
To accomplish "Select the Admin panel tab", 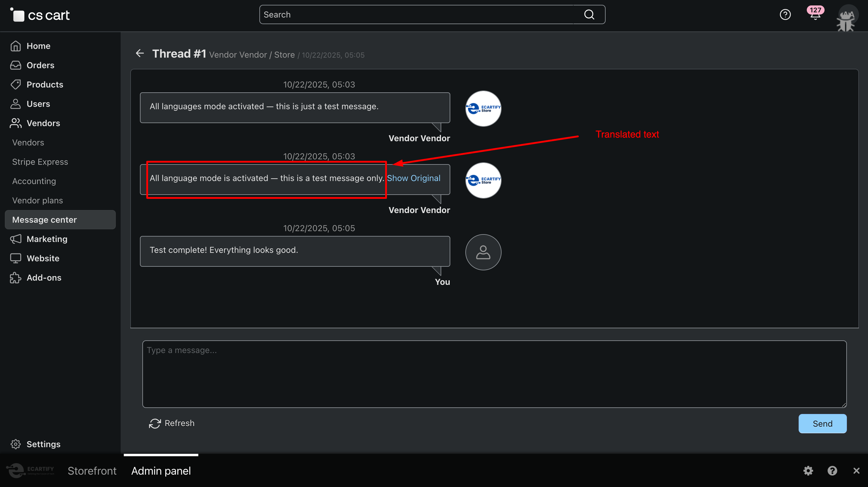I will [161, 470].
